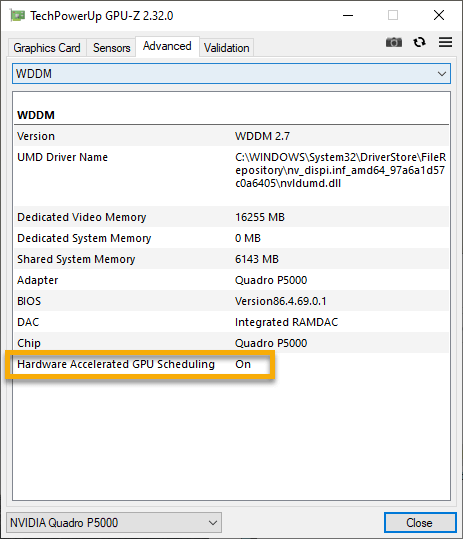463x539 pixels.
Task: Click the DAC row label
Action: (28, 322)
